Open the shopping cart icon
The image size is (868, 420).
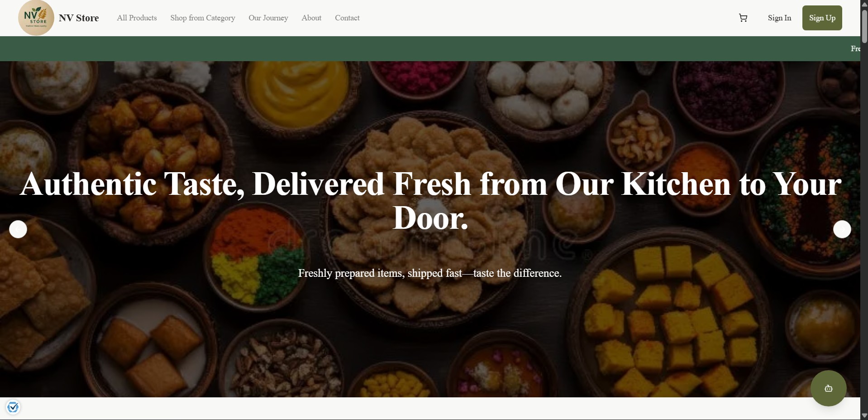click(x=743, y=18)
